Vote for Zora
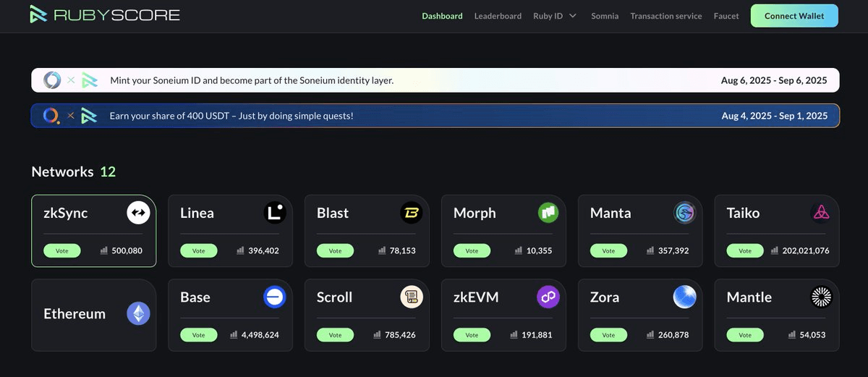868x377 pixels. pos(608,335)
